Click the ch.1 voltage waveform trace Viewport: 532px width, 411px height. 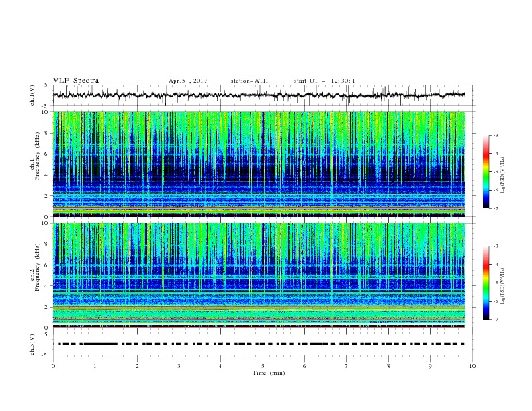click(x=259, y=95)
